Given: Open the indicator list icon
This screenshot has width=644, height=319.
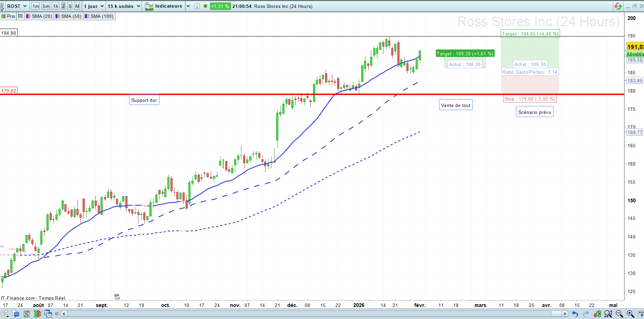Looking at the screenshot, I should pos(20,16).
